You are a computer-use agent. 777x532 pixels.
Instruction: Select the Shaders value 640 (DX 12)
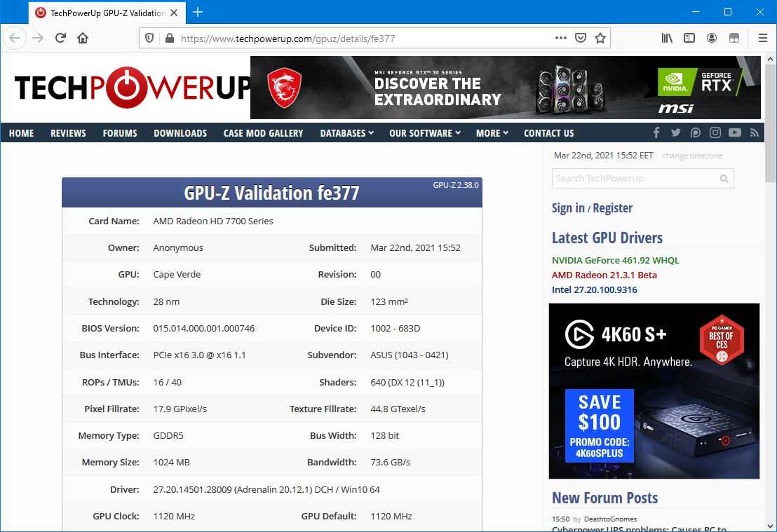pos(407,383)
